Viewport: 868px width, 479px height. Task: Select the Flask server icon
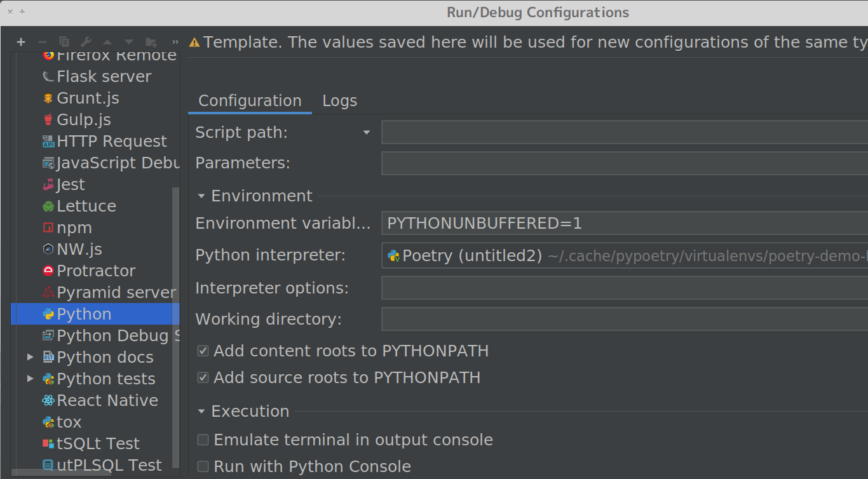pyautogui.click(x=48, y=76)
